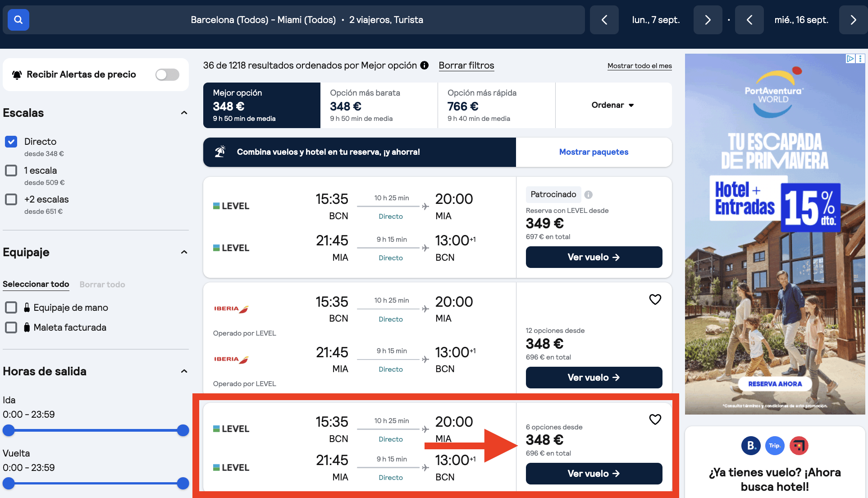This screenshot has width=868, height=498.
Task: Open the Ordenar dropdown
Action: click(613, 105)
